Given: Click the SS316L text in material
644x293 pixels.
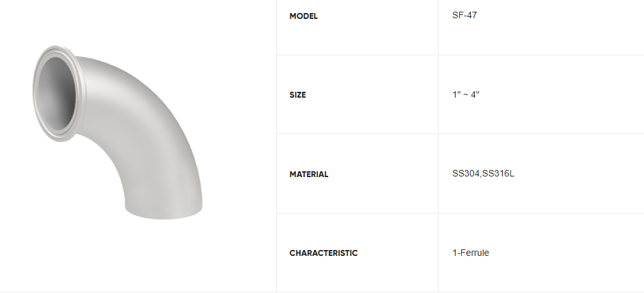Looking at the screenshot, I should pyautogui.click(x=498, y=174).
